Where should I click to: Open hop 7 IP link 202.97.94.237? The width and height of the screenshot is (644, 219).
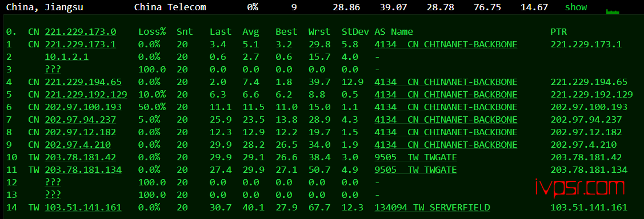point(81,120)
